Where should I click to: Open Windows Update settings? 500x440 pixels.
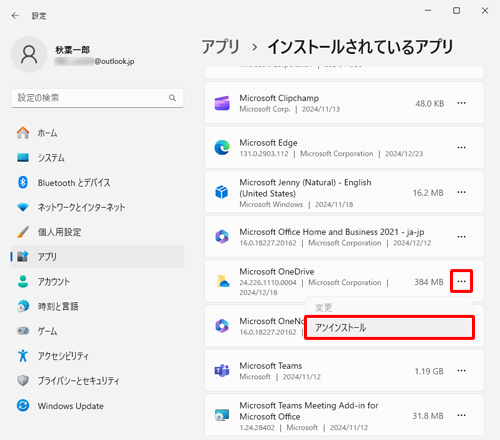coord(97,406)
